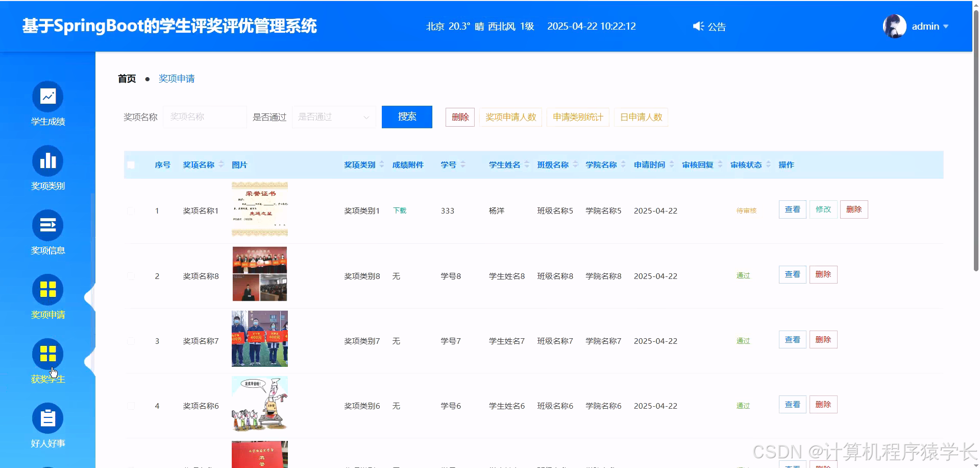Go to 首页 breadcrumb
This screenshot has height=468, width=980.
pyautogui.click(x=127, y=79)
